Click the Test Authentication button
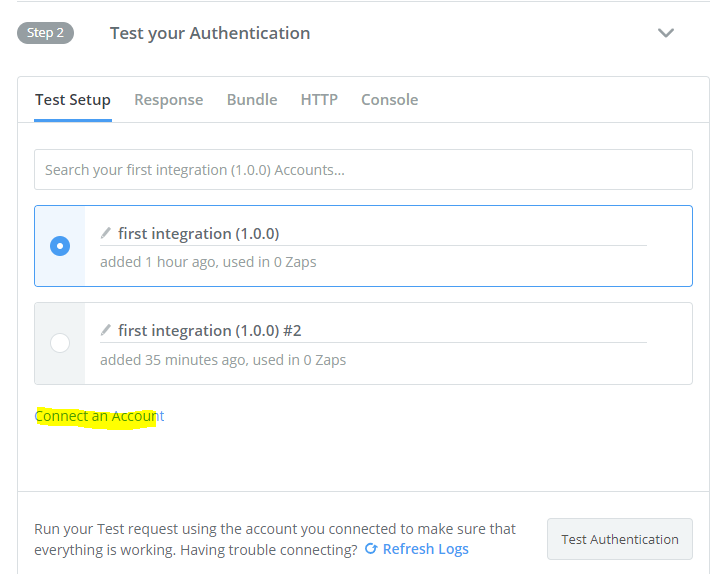The image size is (715, 574). [x=620, y=539]
